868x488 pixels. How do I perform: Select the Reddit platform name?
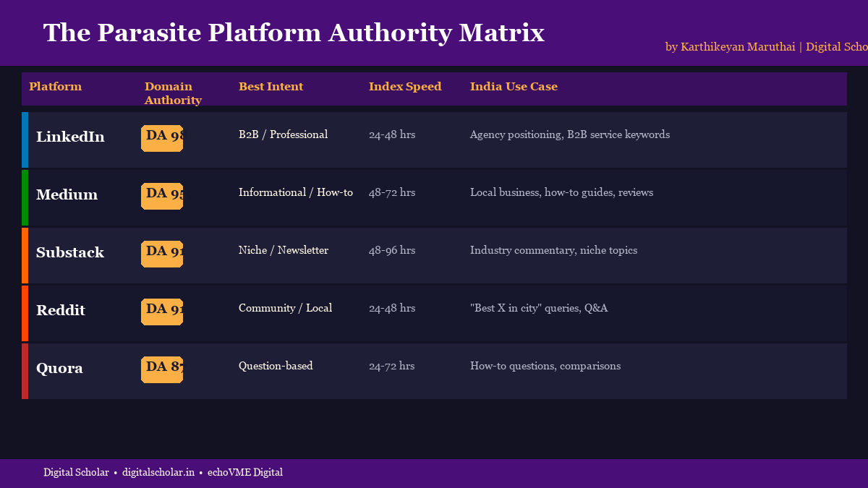(61, 310)
